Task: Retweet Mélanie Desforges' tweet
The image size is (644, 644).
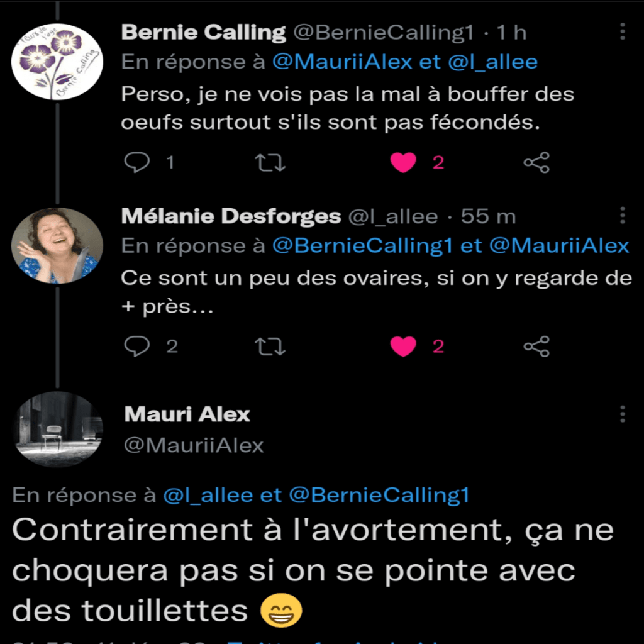Action: click(271, 346)
